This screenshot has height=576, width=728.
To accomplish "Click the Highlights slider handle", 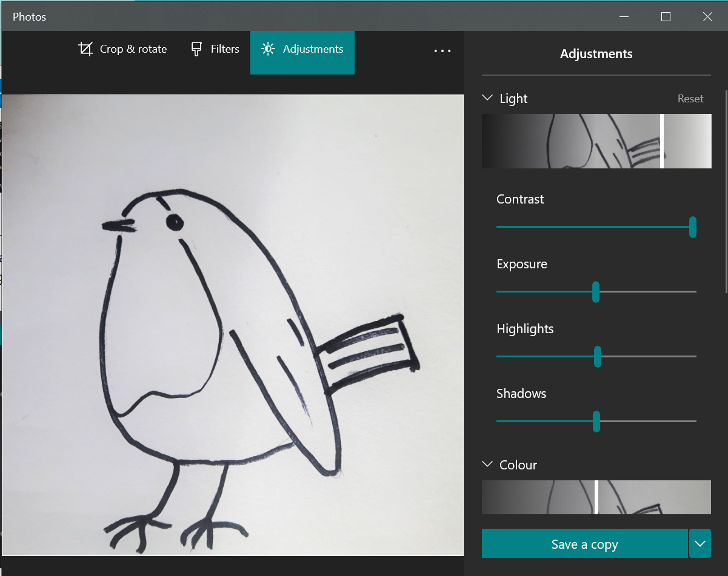I will tap(598, 357).
